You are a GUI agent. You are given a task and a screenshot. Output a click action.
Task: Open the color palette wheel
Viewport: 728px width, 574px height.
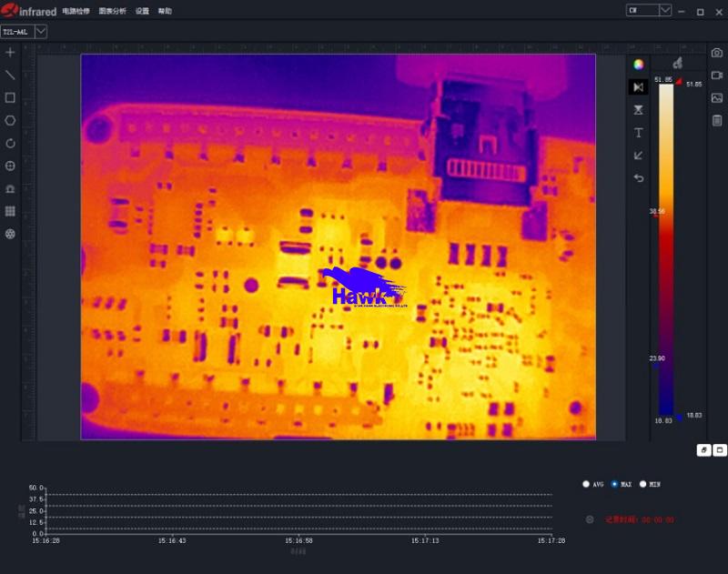tap(639, 65)
